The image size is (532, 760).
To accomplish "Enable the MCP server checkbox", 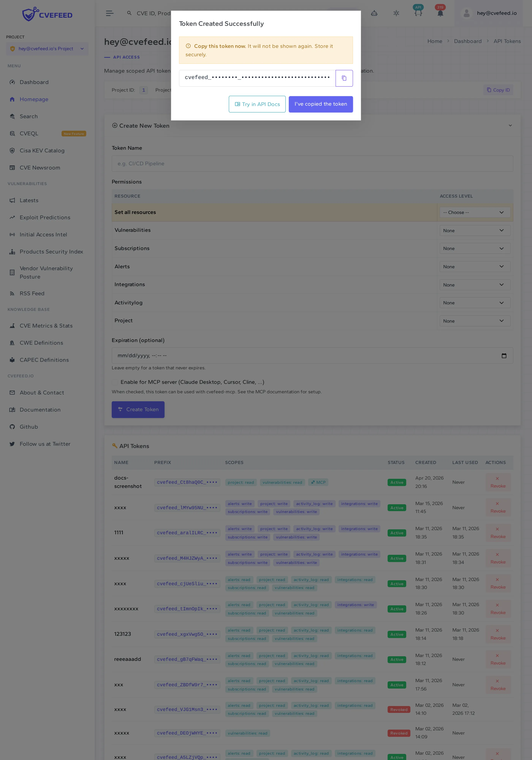I will tap(115, 382).
